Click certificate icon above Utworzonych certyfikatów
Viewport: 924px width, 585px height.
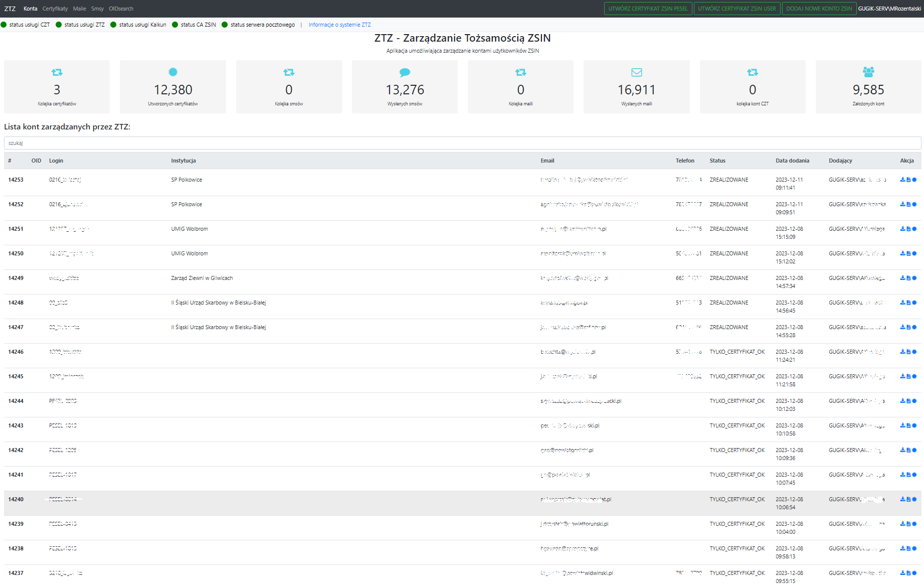click(173, 72)
